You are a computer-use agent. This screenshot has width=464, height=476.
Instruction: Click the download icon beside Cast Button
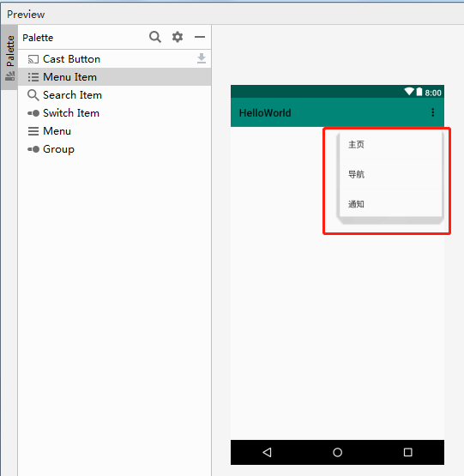click(x=202, y=58)
